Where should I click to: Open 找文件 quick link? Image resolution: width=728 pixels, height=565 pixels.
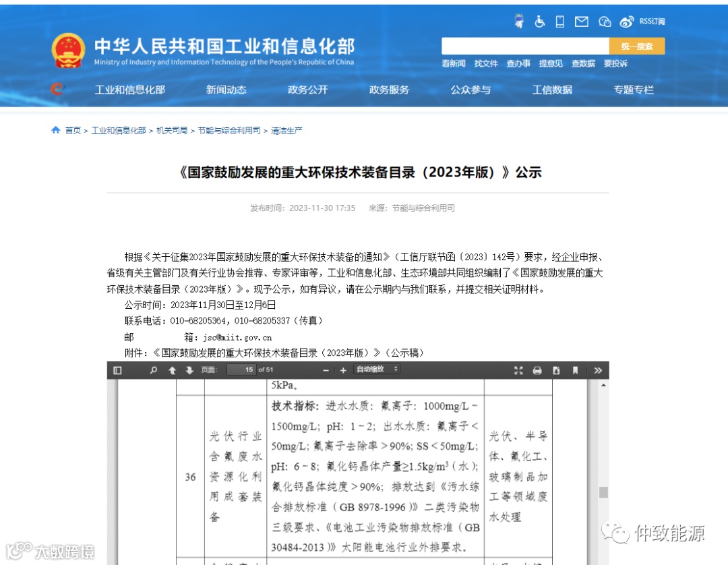click(x=485, y=63)
